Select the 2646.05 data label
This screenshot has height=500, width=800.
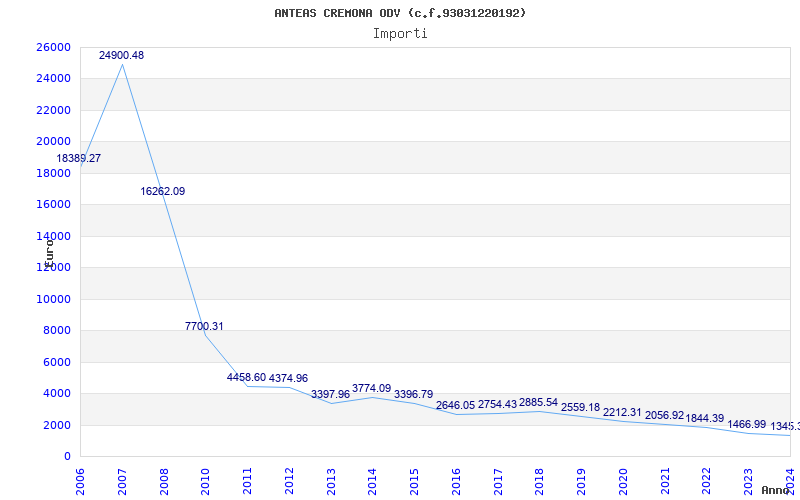point(455,405)
